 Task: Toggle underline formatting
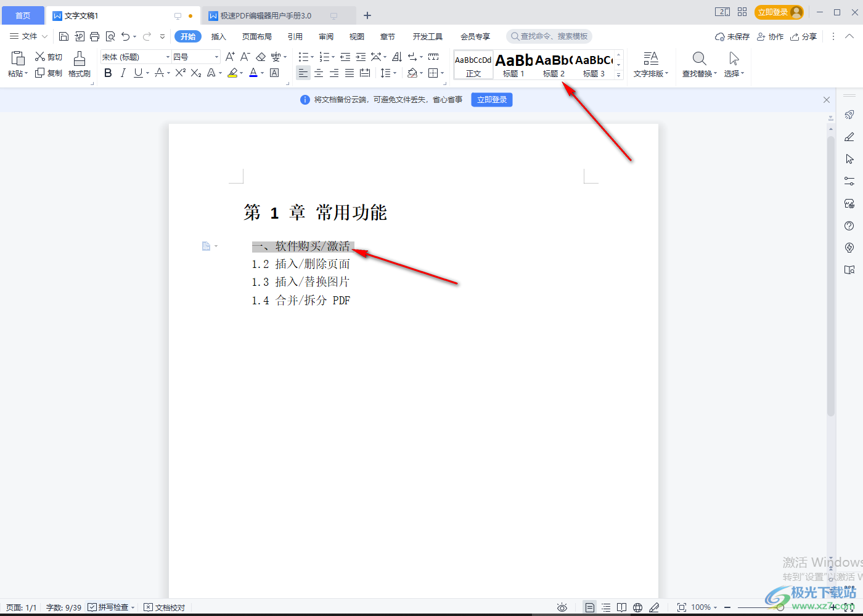pyautogui.click(x=138, y=73)
